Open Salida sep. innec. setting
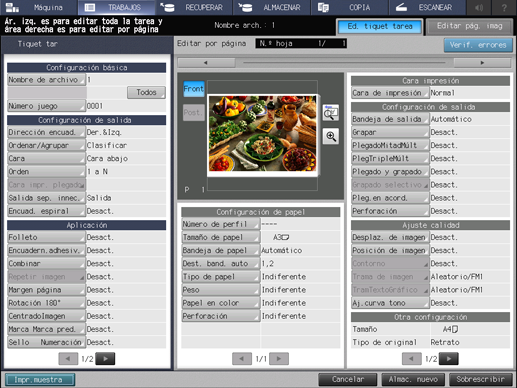The image size is (517, 388). (46, 198)
